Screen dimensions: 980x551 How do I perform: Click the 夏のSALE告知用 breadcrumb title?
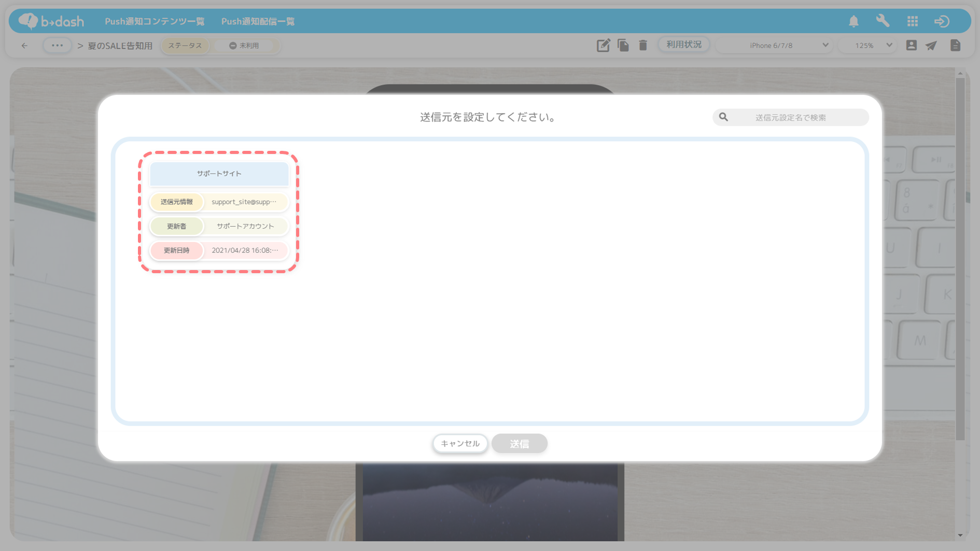[120, 46]
